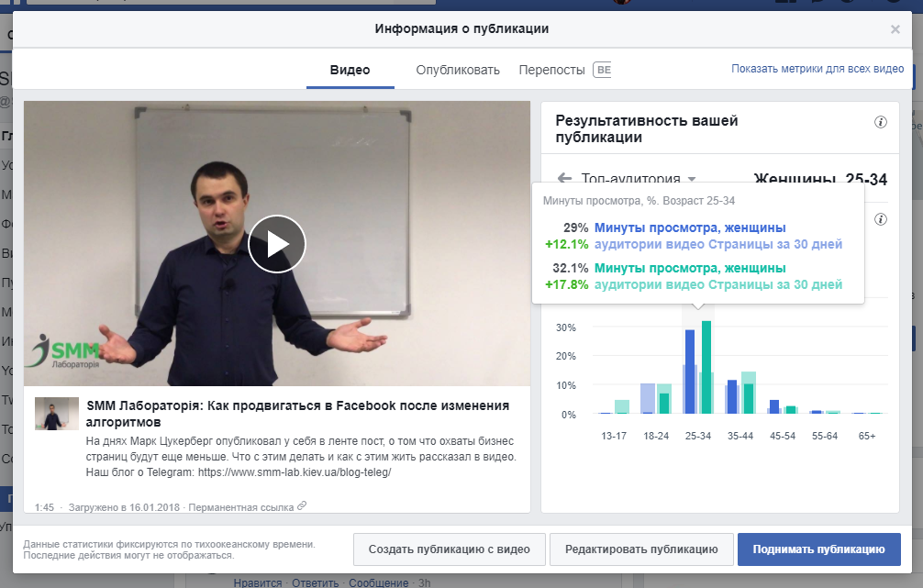The width and height of the screenshot is (923, 588).
Task: Click the 10% axis label
Action: click(566, 385)
